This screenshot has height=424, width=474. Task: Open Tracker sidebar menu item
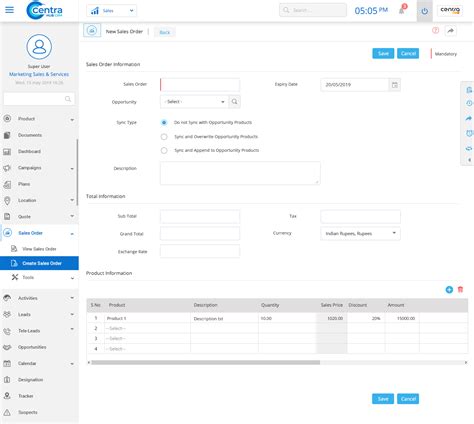pyautogui.click(x=39, y=396)
